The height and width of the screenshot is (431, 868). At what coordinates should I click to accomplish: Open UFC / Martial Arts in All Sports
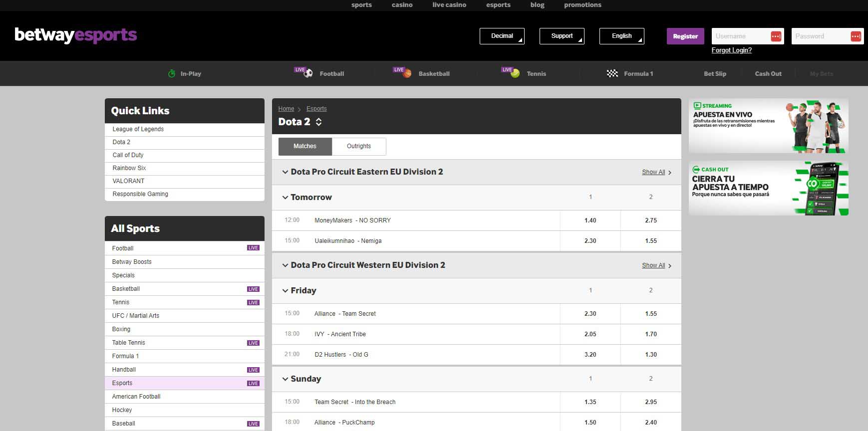pyautogui.click(x=185, y=316)
